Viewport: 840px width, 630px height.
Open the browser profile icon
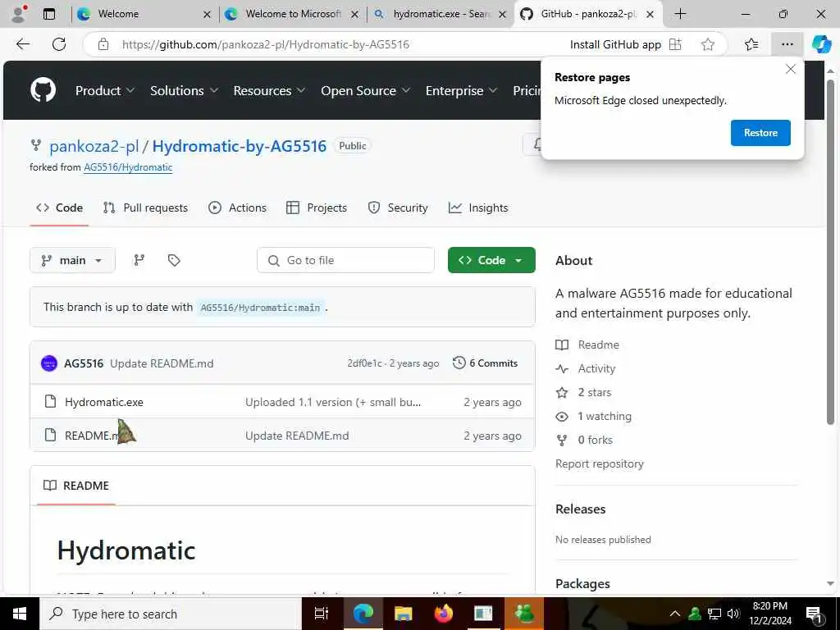click(x=19, y=13)
